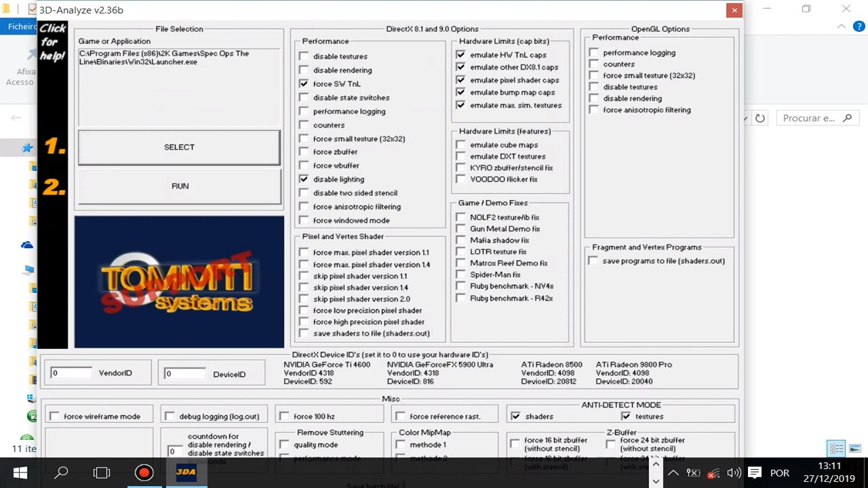This screenshot has height=488, width=868.
Task: Check 'save programs to file (shaders.out)'
Action: pyautogui.click(x=593, y=261)
